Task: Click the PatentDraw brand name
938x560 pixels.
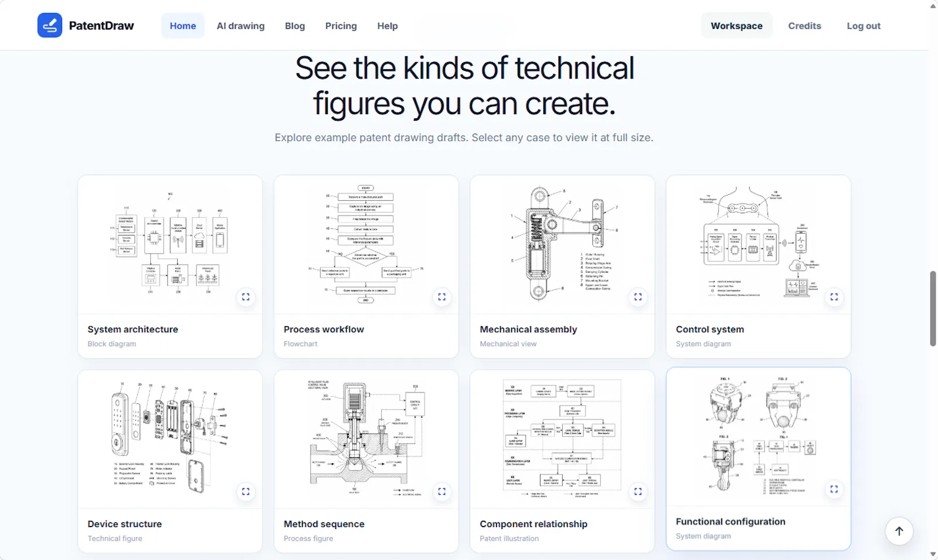Action: point(101,26)
